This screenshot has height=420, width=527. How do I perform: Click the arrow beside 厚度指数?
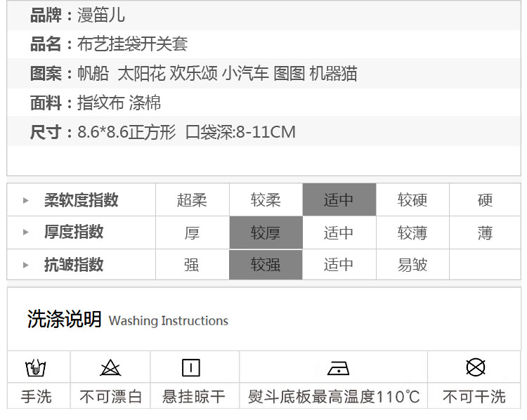25,232
